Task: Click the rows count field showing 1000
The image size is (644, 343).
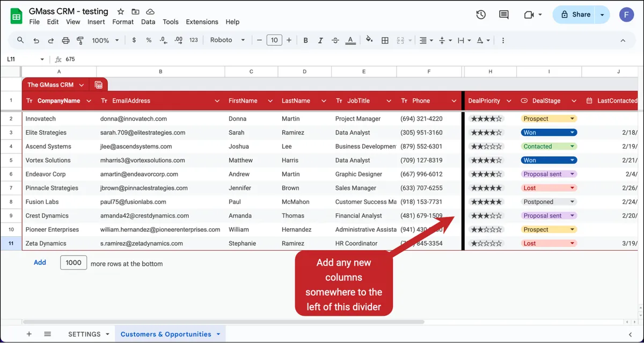Action: click(74, 262)
